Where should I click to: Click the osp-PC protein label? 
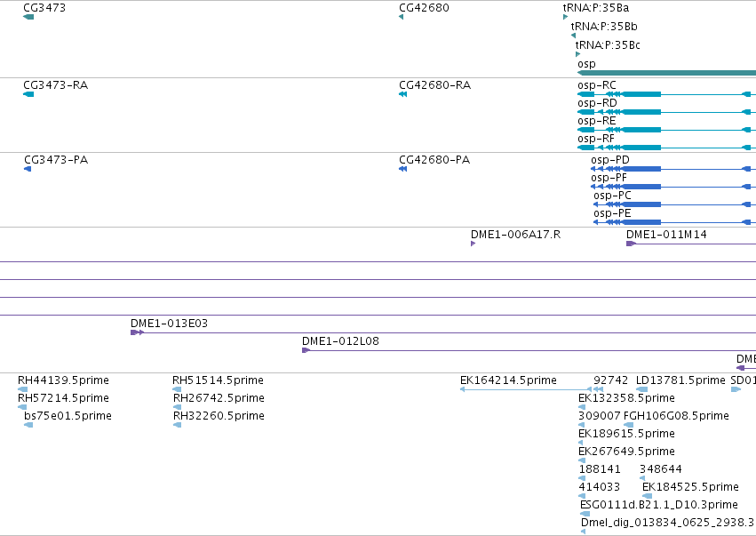click(x=613, y=196)
